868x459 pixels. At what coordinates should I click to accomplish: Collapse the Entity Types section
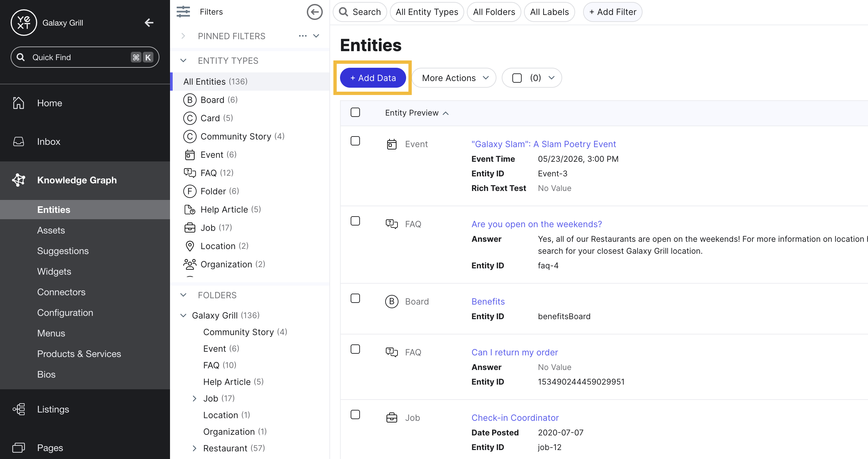click(183, 61)
